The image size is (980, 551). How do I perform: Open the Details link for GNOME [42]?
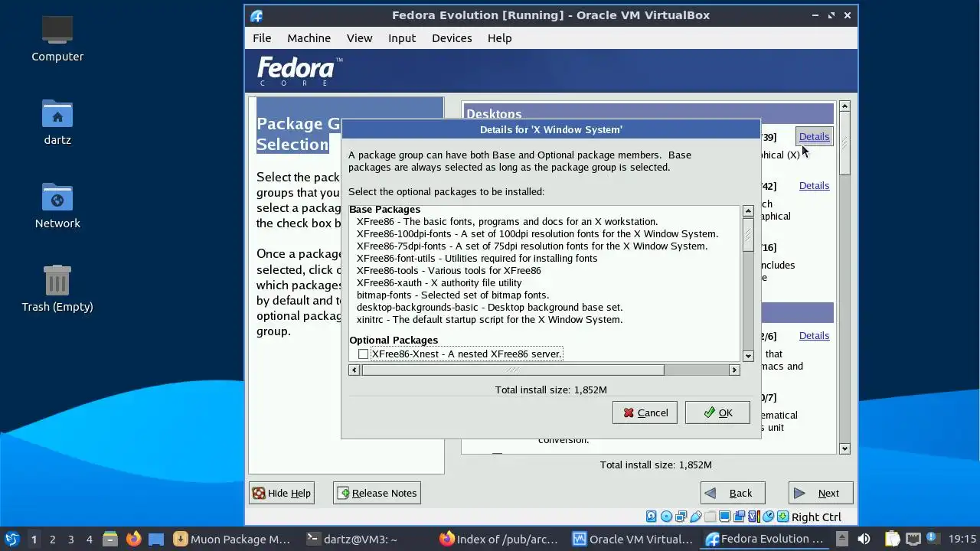pos(814,185)
